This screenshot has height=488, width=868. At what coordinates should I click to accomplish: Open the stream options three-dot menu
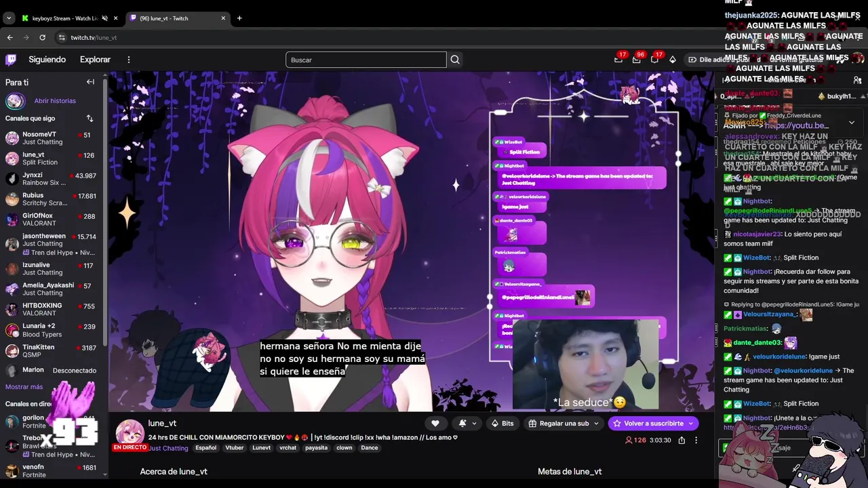(x=696, y=440)
